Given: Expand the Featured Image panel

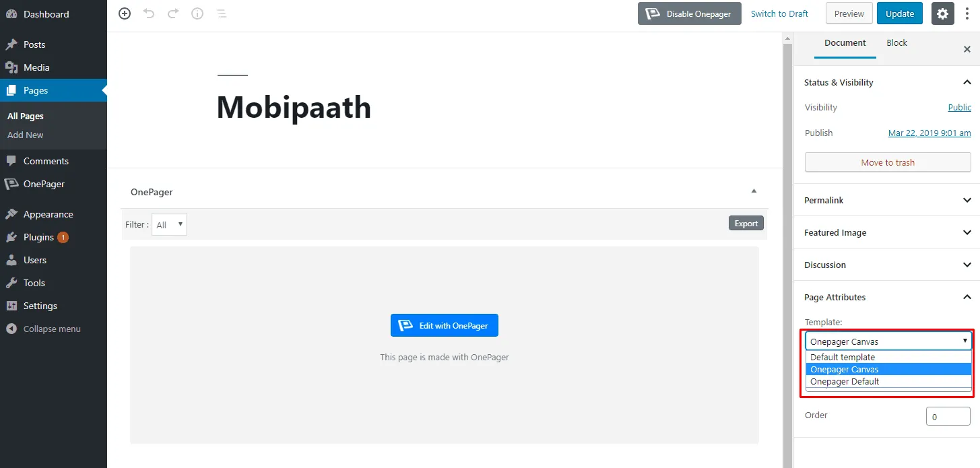Looking at the screenshot, I should (x=967, y=232).
